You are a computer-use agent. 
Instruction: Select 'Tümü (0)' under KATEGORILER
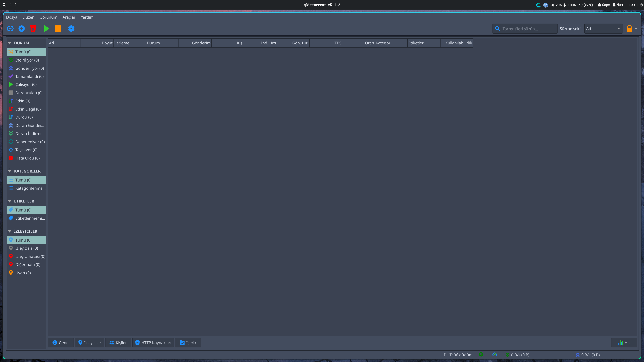click(x=27, y=180)
